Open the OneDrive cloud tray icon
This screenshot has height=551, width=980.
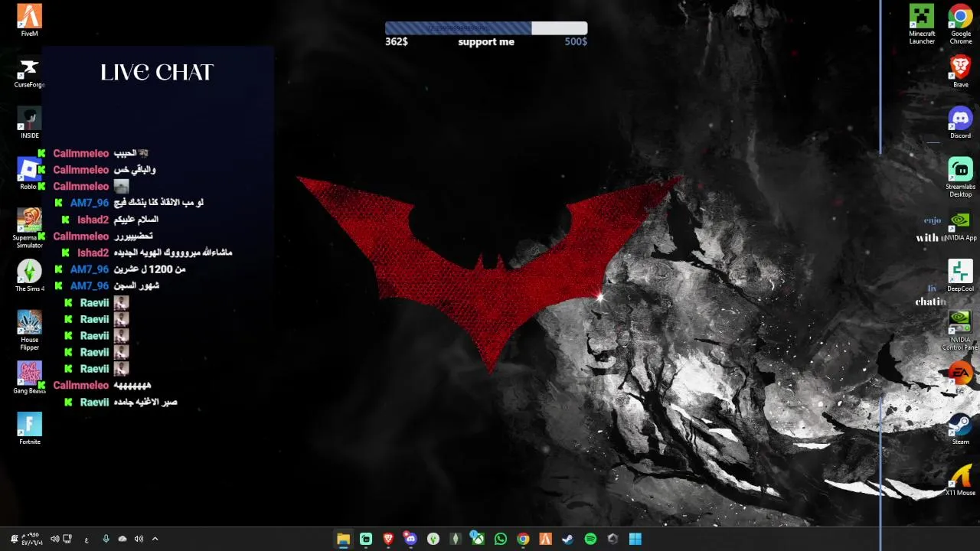coord(122,539)
